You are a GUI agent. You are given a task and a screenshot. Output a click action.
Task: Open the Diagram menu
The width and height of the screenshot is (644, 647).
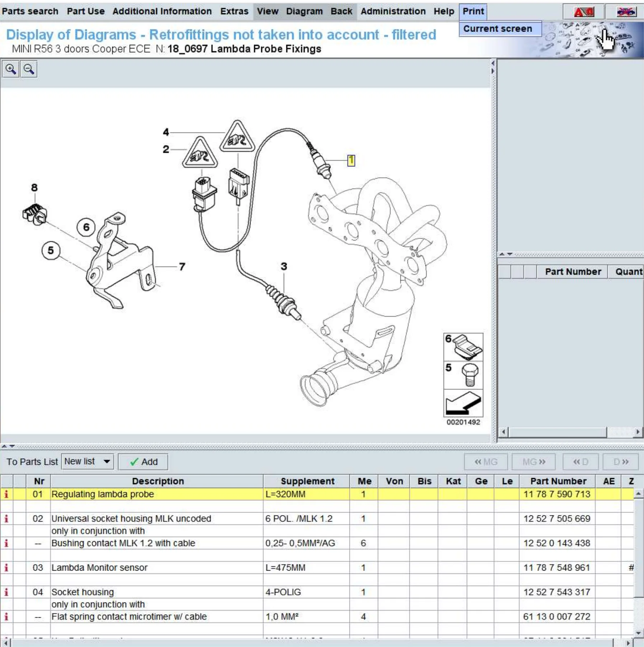tap(305, 11)
